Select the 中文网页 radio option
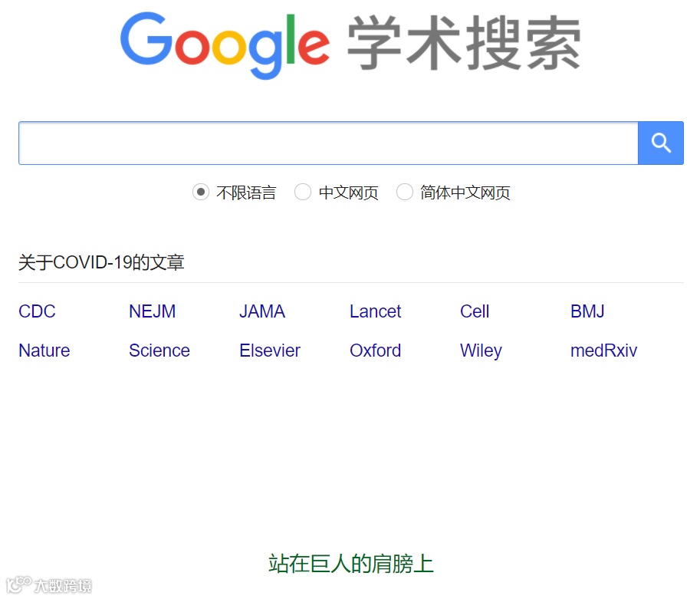Image resolution: width=700 pixels, height=599 pixels. point(303,192)
